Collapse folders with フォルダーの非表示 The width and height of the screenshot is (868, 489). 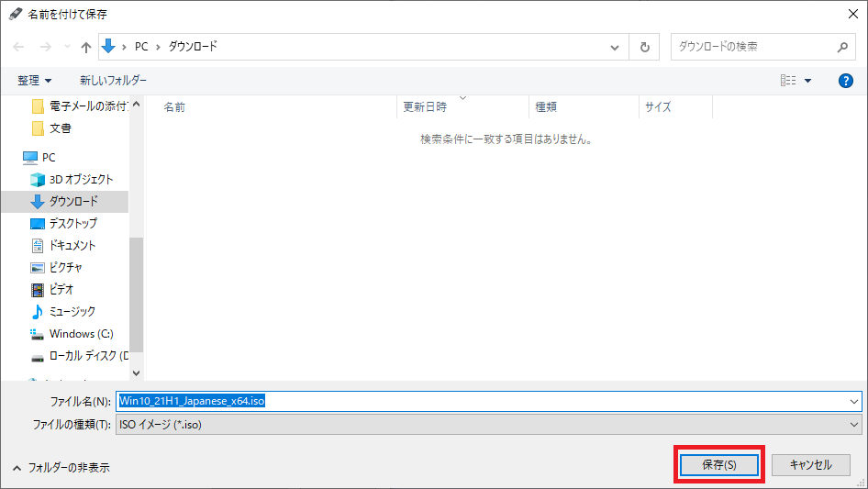click(61, 467)
